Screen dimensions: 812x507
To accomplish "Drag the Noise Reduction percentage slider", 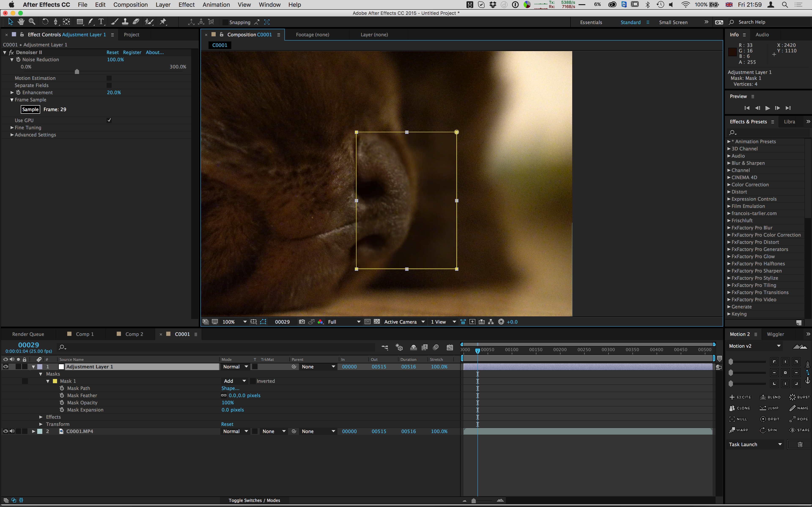I will (77, 71).
